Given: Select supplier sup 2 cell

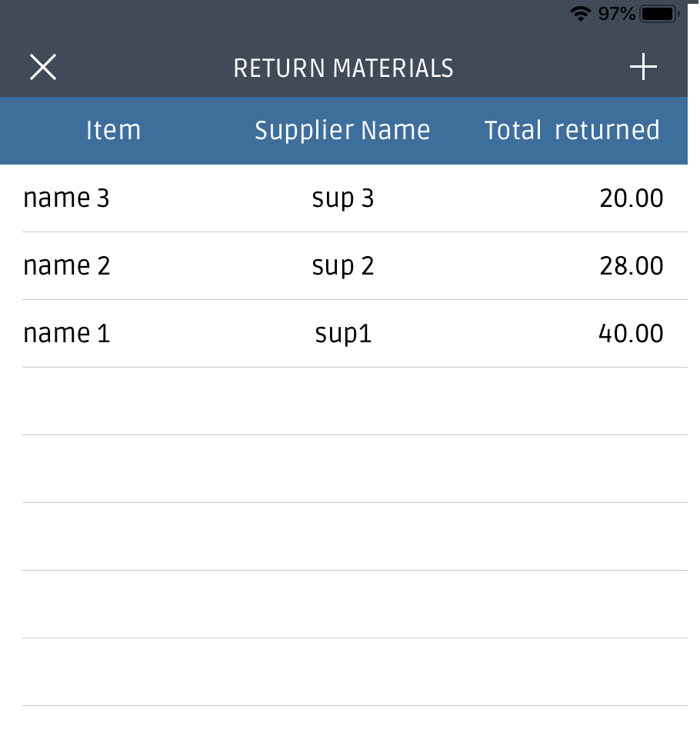Looking at the screenshot, I should [343, 266].
